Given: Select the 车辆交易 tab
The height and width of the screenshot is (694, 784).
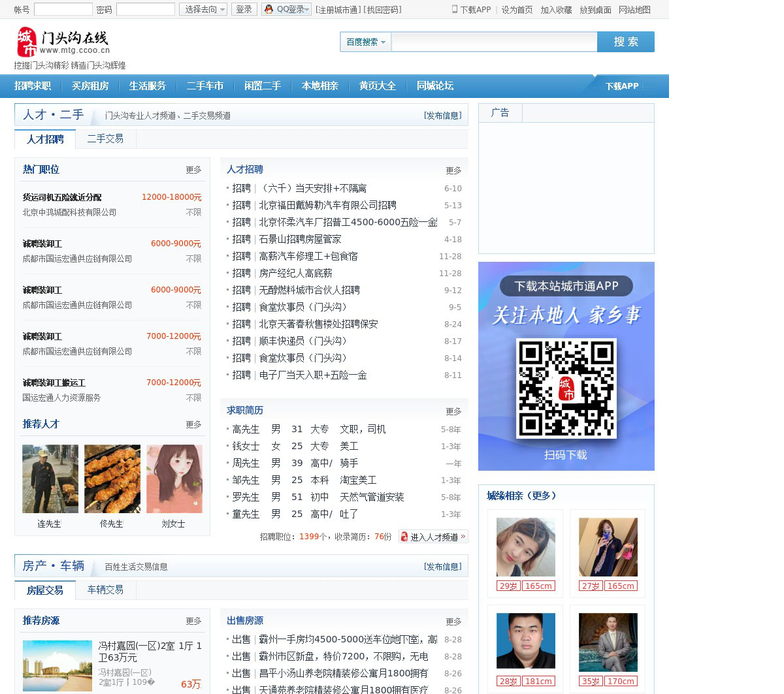Looking at the screenshot, I should (x=105, y=590).
